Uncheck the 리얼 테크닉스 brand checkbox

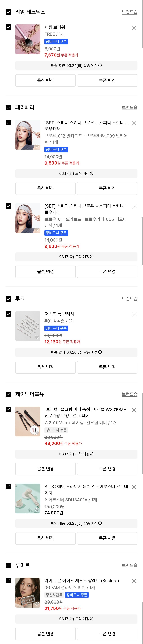(x=8, y=12)
